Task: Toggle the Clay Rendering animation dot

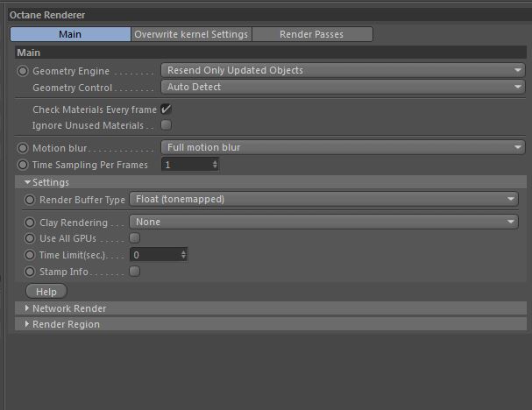Action: pyautogui.click(x=30, y=223)
